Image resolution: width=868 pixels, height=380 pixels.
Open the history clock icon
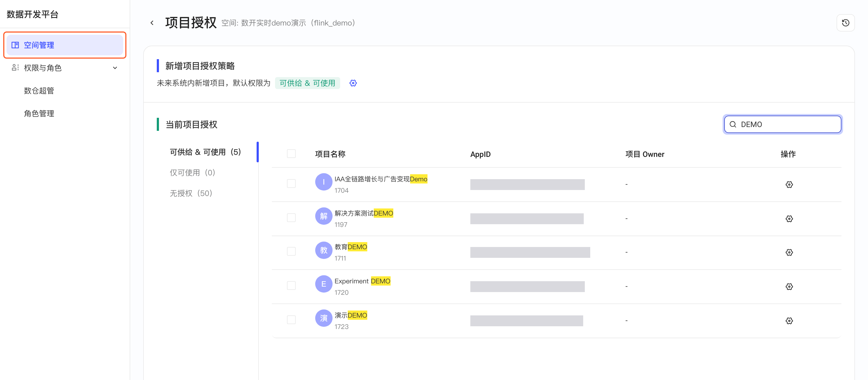(845, 23)
